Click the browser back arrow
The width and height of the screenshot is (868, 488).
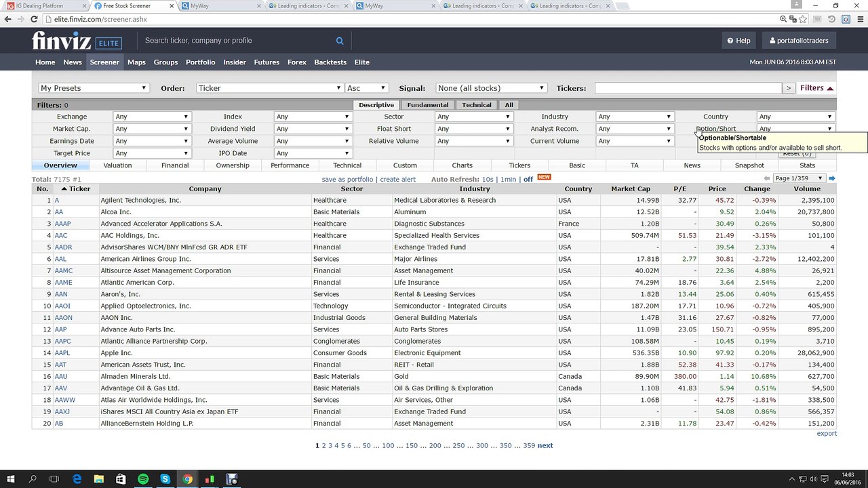(8, 20)
